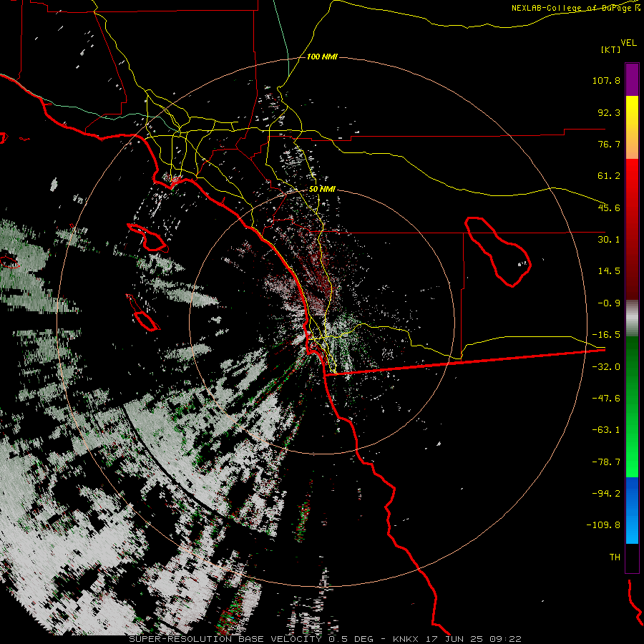Click the SUPER-RESOLUTION BASE VELOCITY caption text
This screenshot has width=644, height=644.
point(225,639)
